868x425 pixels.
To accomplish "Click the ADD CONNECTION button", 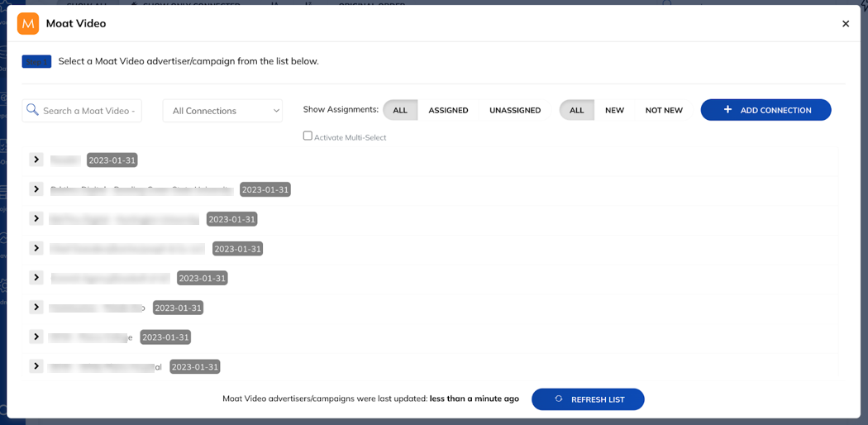I will pos(766,110).
